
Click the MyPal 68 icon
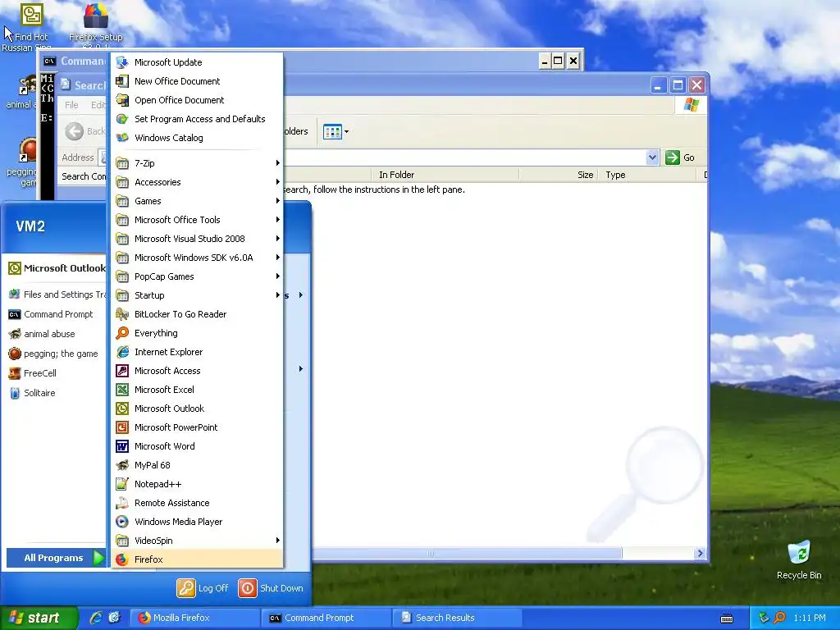pos(122,465)
